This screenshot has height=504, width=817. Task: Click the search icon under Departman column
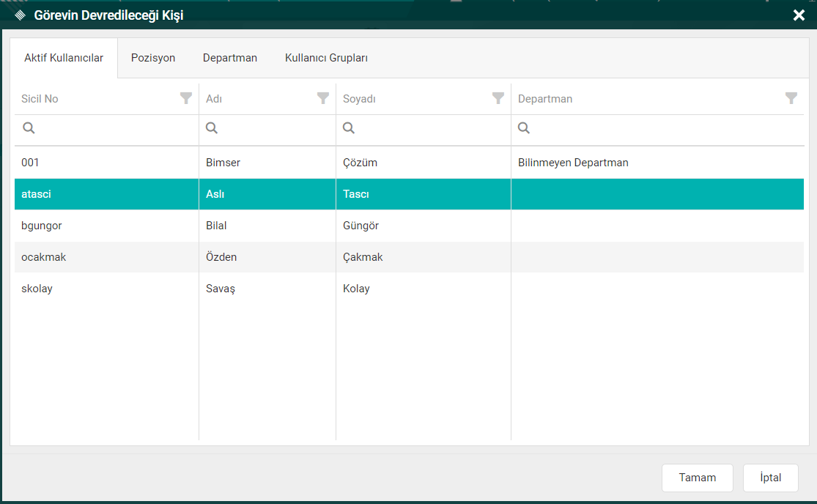pos(524,128)
